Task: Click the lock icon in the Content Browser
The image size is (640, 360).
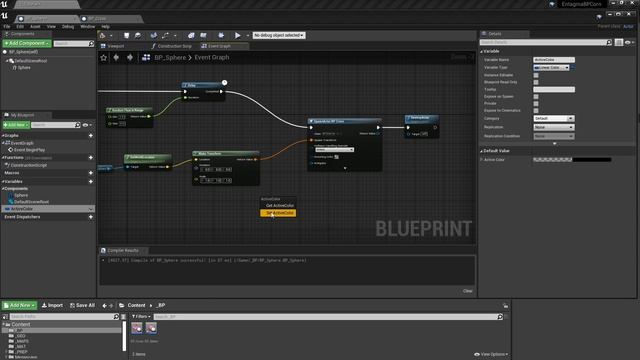Action: (x=505, y=305)
